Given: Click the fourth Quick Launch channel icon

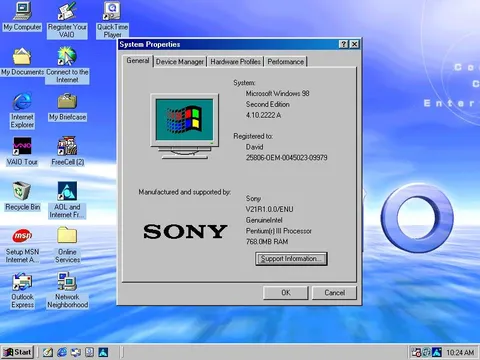Looking at the screenshot, I should pos(89,352).
